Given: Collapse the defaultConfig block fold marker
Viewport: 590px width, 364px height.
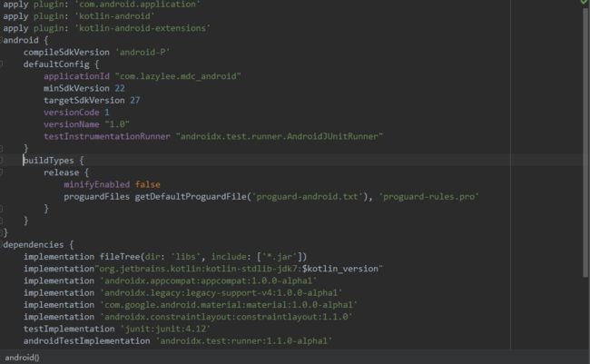Looking at the screenshot, I should (x=2, y=64).
